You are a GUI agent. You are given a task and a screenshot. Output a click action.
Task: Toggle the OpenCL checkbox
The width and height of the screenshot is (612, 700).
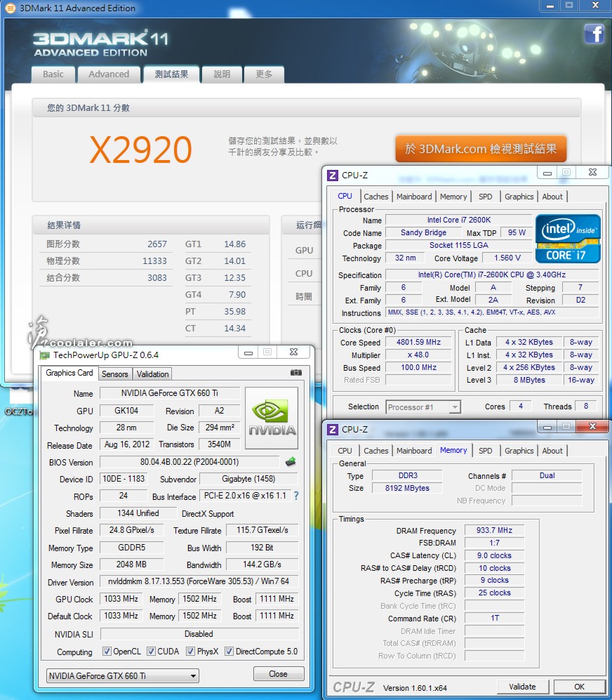[x=107, y=651]
